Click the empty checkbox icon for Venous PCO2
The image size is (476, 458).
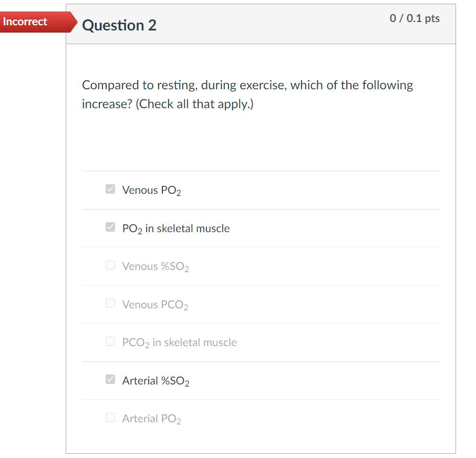(x=110, y=303)
